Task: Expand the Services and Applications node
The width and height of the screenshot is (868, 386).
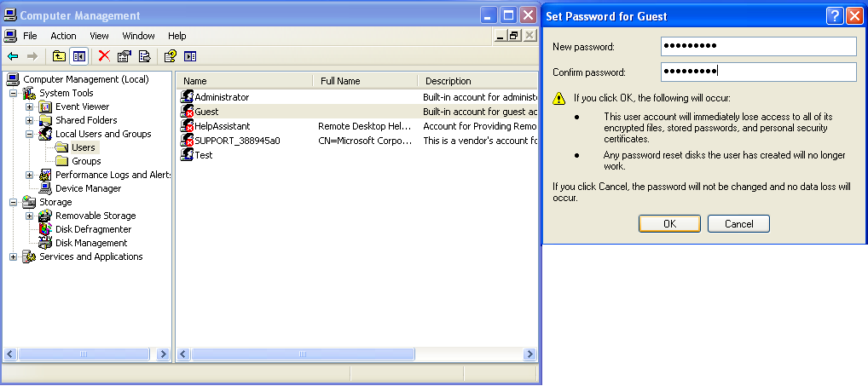Action: tap(14, 256)
